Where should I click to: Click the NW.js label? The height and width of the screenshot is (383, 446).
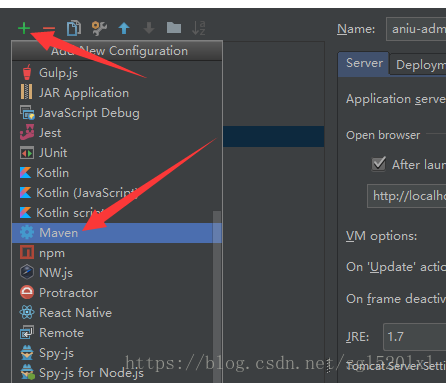[56, 273]
